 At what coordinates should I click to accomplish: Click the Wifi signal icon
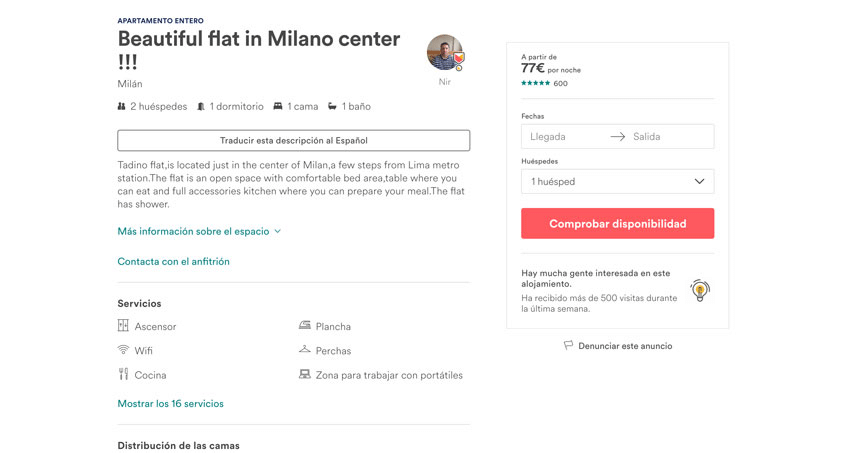[x=123, y=350]
